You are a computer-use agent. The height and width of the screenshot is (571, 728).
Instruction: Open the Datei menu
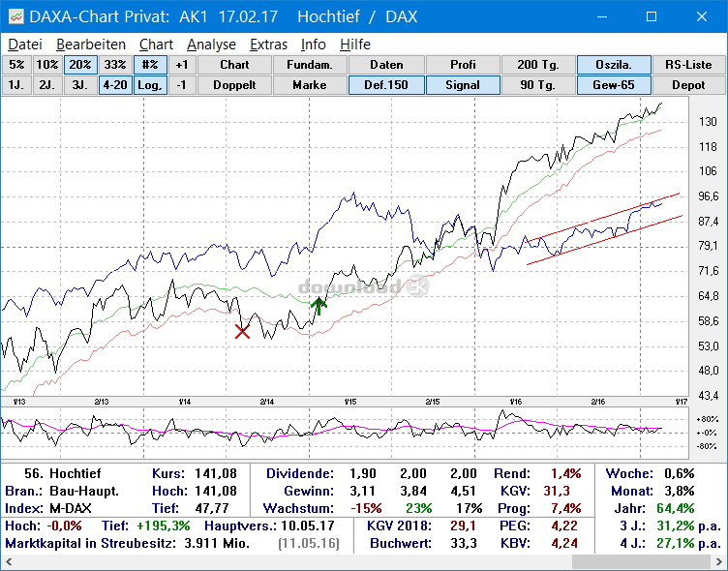coord(25,45)
